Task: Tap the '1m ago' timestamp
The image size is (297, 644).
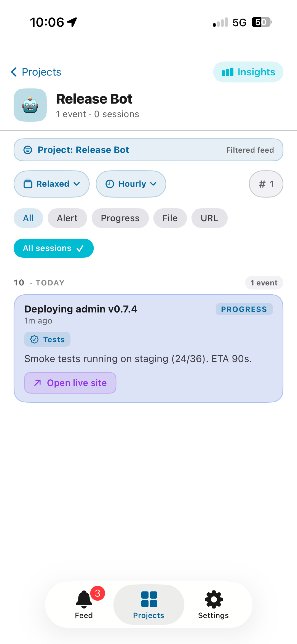Action: pyautogui.click(x=38, y=321)
